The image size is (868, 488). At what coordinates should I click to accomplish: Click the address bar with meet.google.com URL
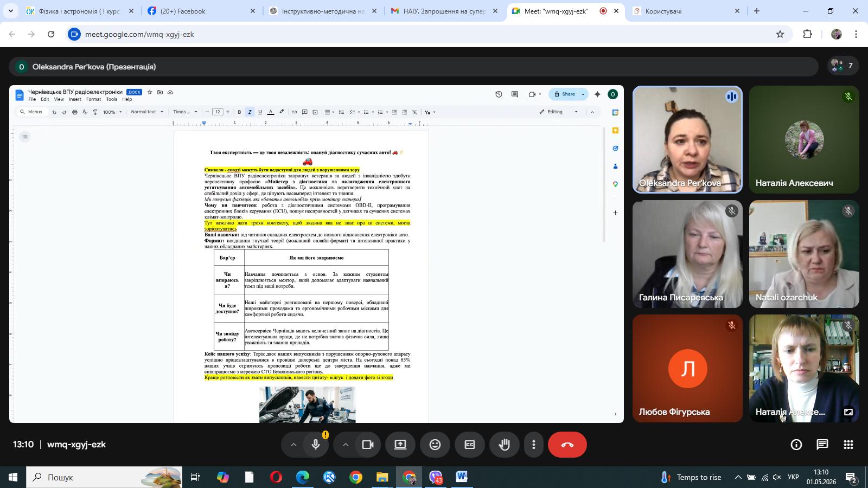[x=423, y=34]
